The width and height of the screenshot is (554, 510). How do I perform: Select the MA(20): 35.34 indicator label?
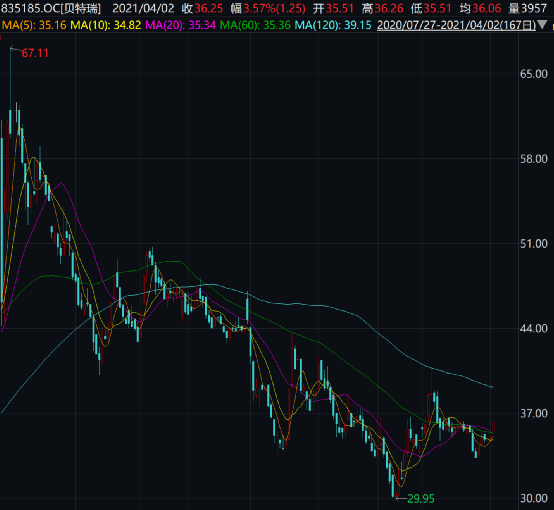tap(180, 25)
